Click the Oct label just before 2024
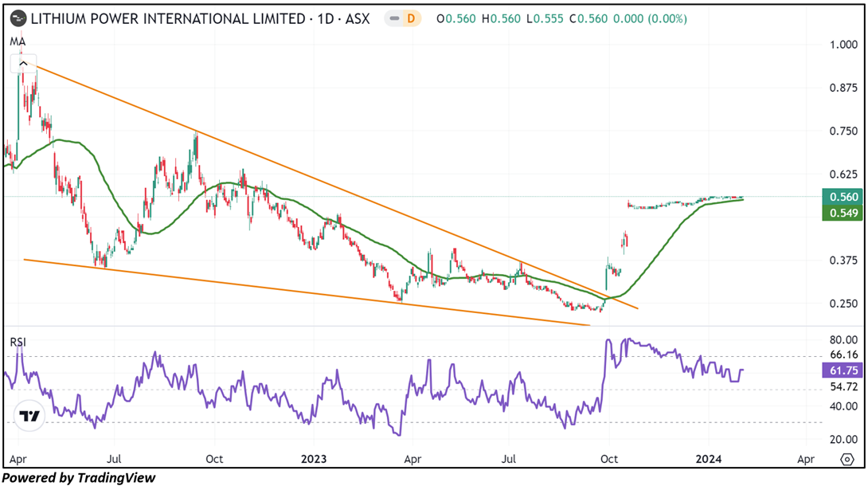 [x=609, y=459]
